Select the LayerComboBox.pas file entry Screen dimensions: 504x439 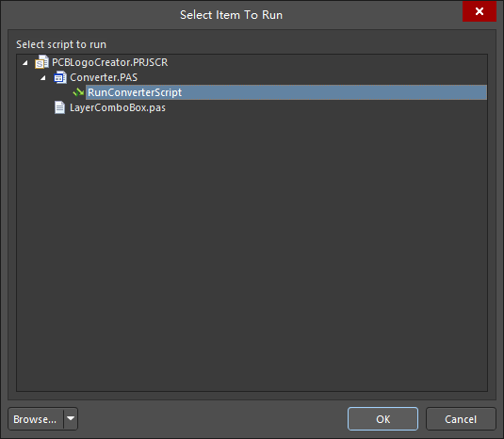coord(118,107)
